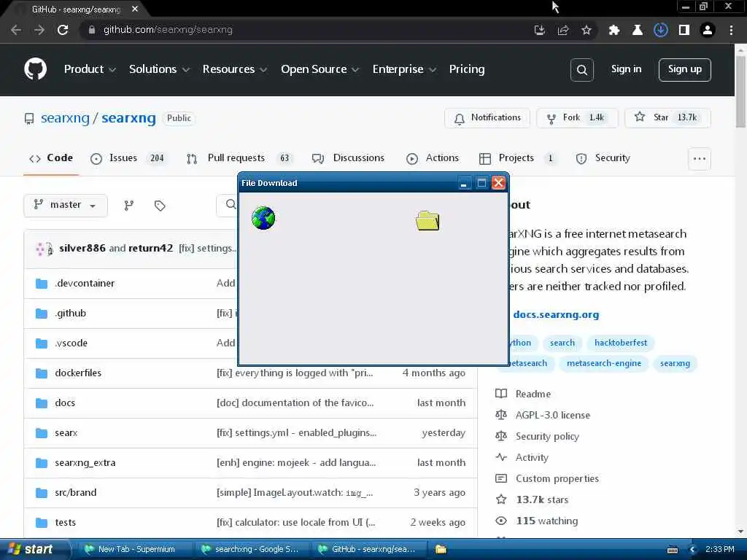Expand the Resources menu
Image resolution: width=747 pixels, height=560 pixels.
click(x=234, y=69)
